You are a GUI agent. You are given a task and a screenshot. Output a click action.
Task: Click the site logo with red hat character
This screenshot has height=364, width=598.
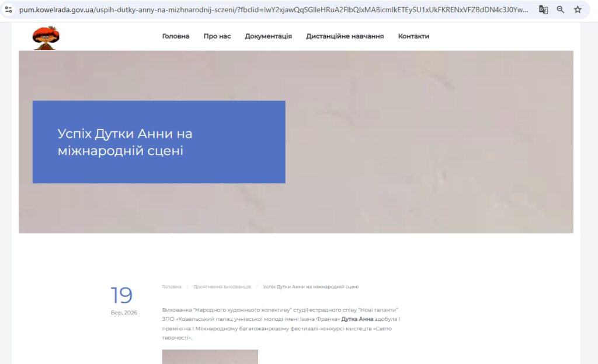tap(46, 38)
